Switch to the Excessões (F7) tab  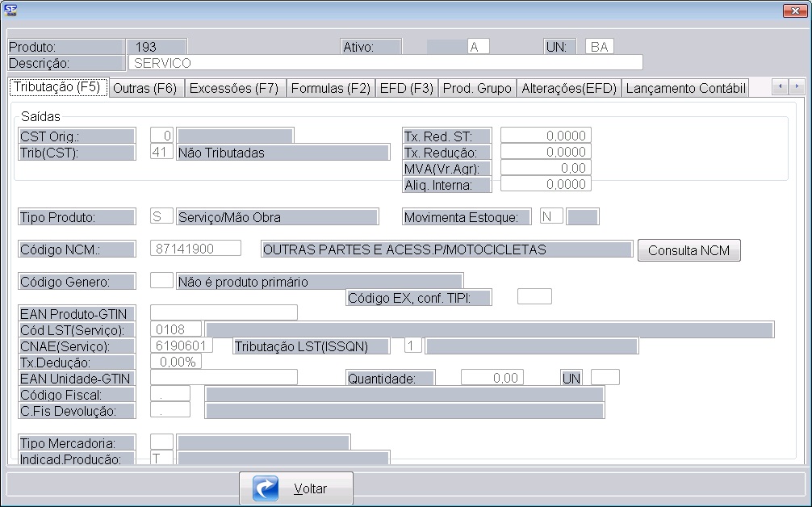point(233,89)
